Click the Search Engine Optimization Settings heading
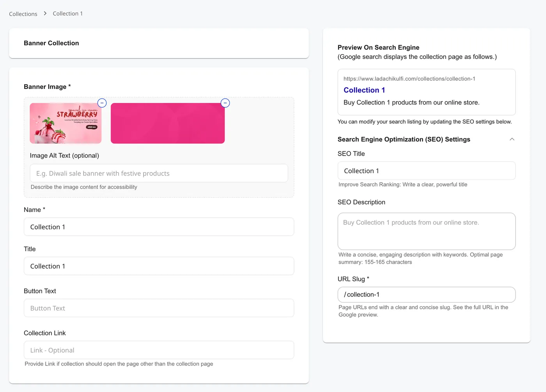This screenshot has height=392, width=546. [x=404, y=139]
